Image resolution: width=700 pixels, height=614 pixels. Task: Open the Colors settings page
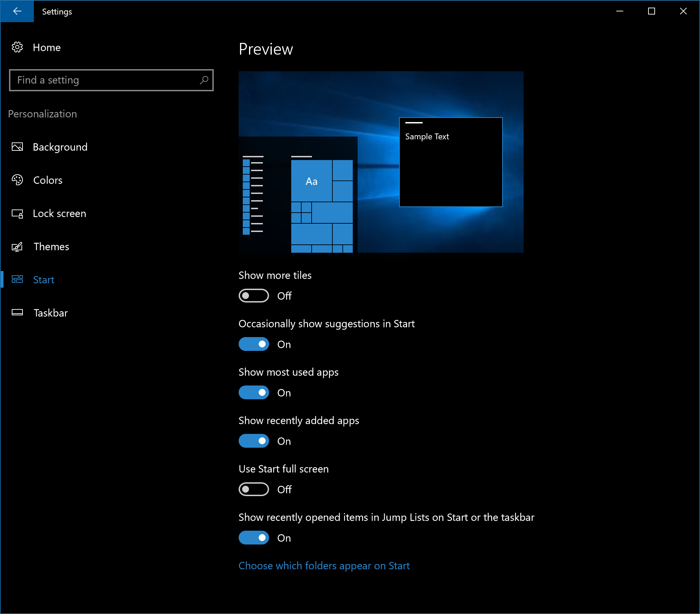pos(48,180)
